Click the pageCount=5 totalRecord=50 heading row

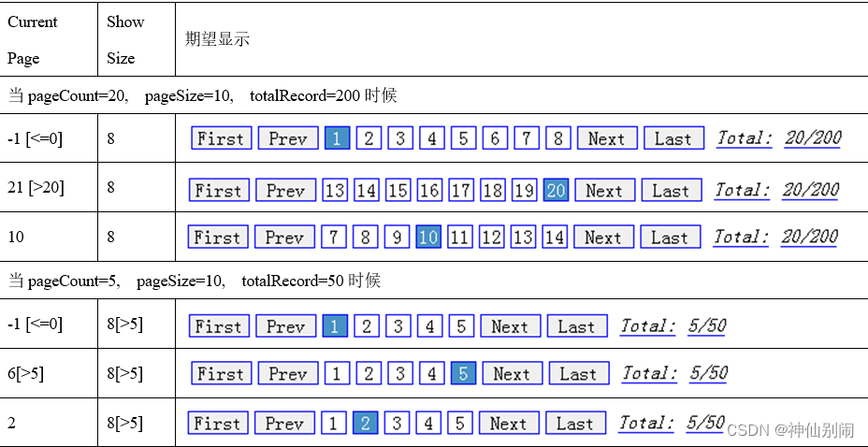click(x=433, y=281)
